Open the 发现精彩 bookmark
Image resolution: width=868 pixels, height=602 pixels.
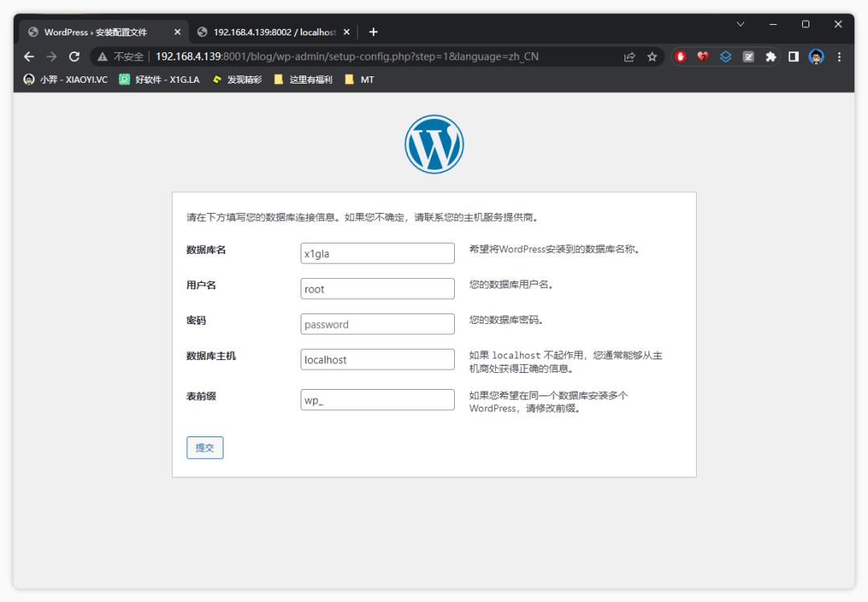(236, 80)
